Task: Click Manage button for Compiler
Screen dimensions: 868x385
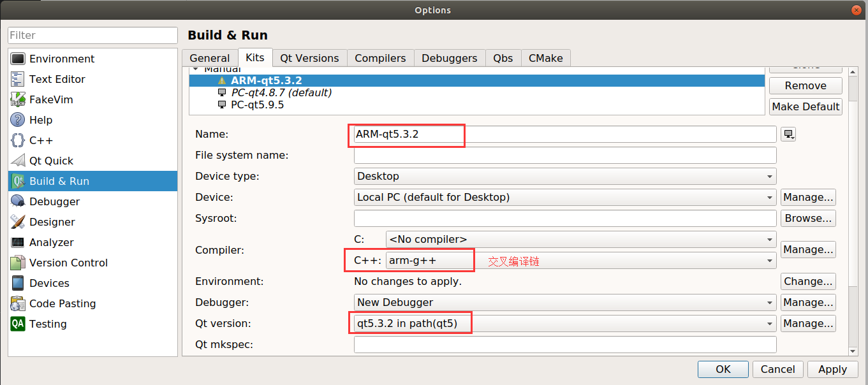Action: point(808,249)
